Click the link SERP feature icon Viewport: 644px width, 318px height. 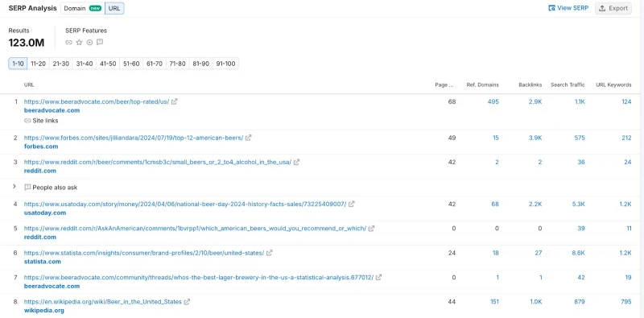point(69,43)
